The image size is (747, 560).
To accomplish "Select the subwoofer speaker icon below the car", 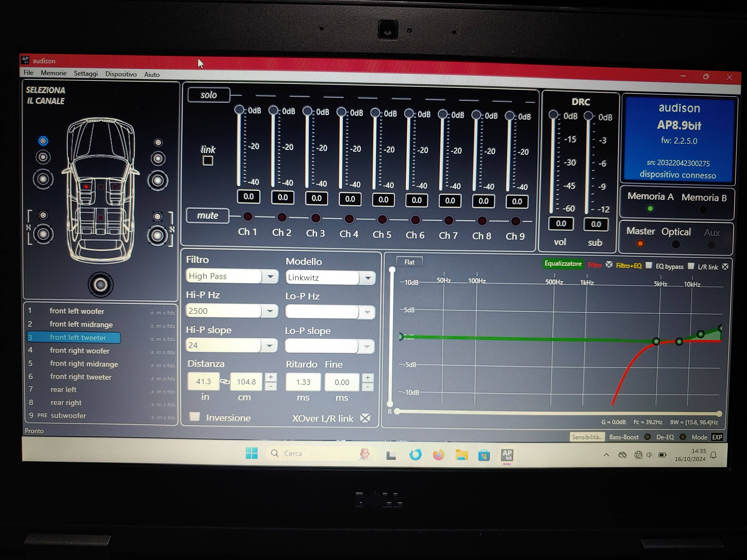I will pos(100,285).
